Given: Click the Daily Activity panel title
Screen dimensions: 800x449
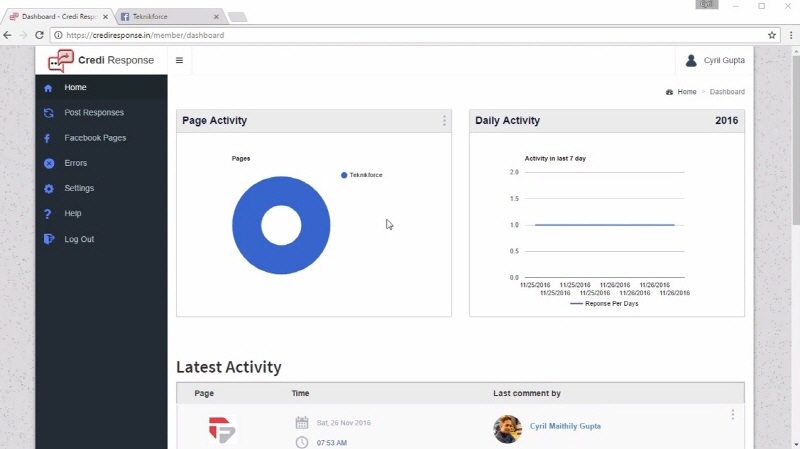Looking at the screenshot, I should pos(507,120).
